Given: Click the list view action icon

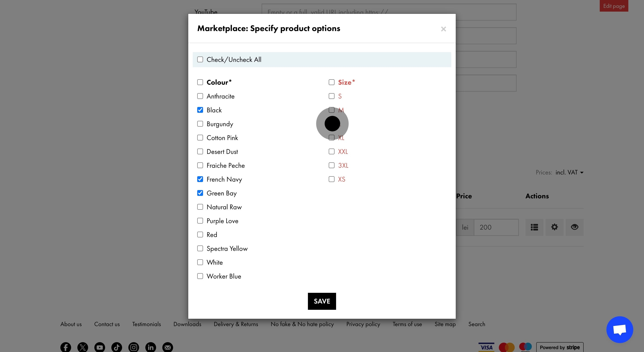Looking at the screenshot, I should (534, 227).
